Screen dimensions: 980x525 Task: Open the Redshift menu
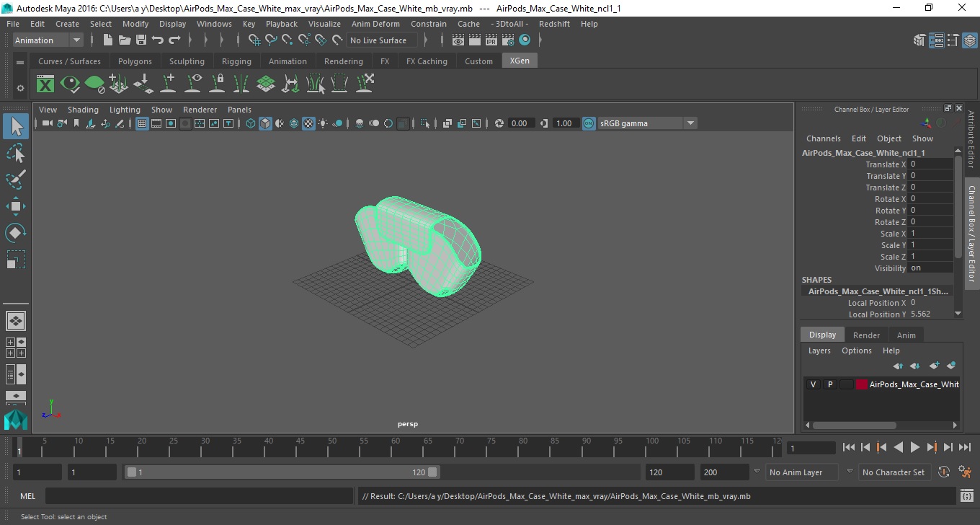click(554, 24)
